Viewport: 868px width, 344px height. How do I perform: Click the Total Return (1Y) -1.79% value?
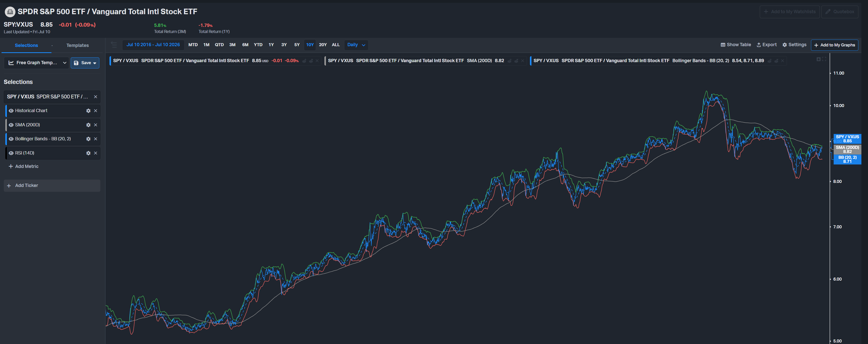(x=206, y=25)
